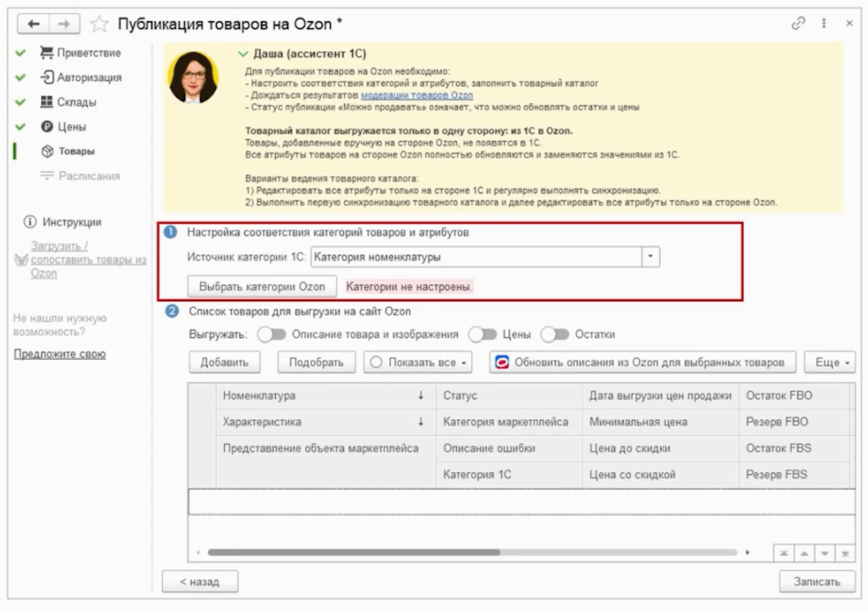The width and height of the screenshot is (868, 610).
Task: Open the Предложите свою link
Action: [60, 354]
